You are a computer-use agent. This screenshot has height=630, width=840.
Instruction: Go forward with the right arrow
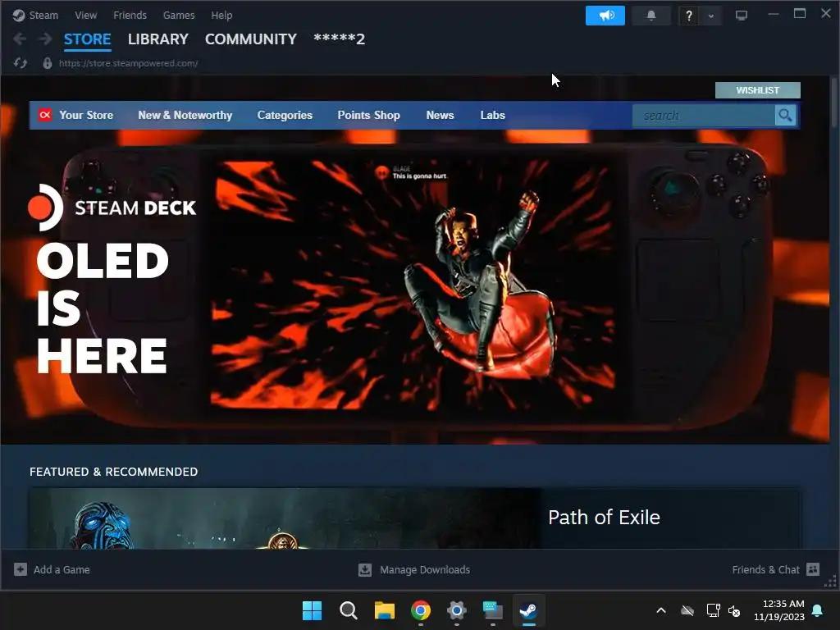[x=46, y=39]
